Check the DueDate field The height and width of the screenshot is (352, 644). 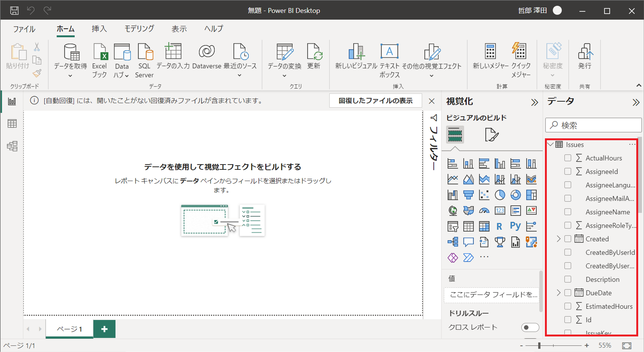pyautogui.click(x=568, y=293)
